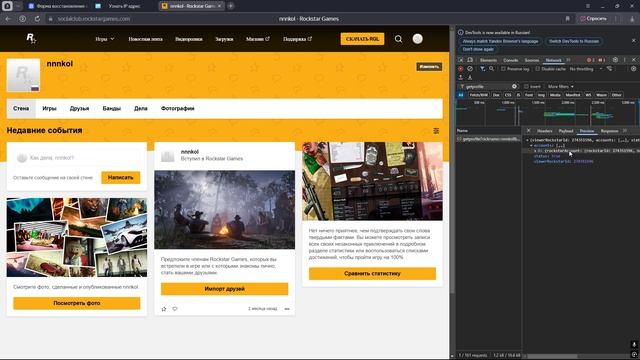Enable the Disable cache checkbox

point(538,69)
